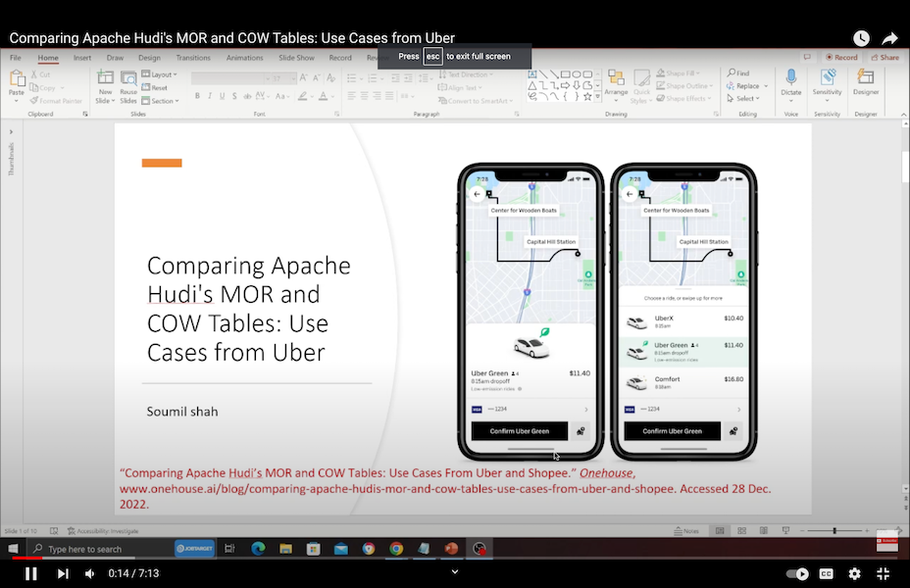The width and height of the screenshot is (910, 588).
Task: Click the Dictate microphone icon
Action: 790,82
